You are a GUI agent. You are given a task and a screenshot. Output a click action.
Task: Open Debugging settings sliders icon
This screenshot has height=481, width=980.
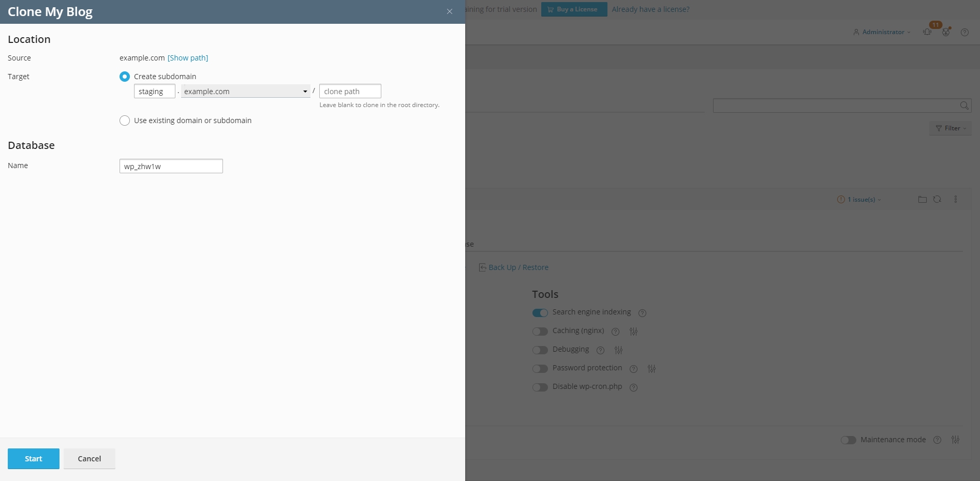coord(618,350)
